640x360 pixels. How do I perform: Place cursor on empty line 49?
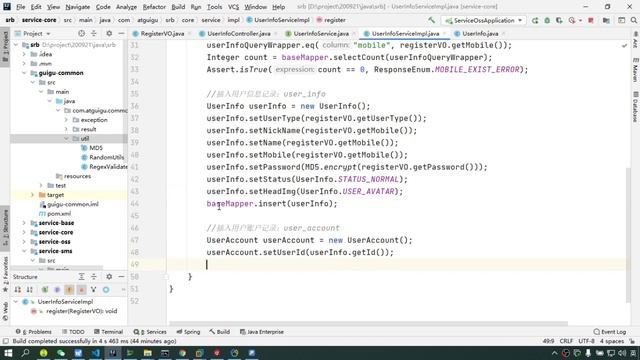pos(396,264)
